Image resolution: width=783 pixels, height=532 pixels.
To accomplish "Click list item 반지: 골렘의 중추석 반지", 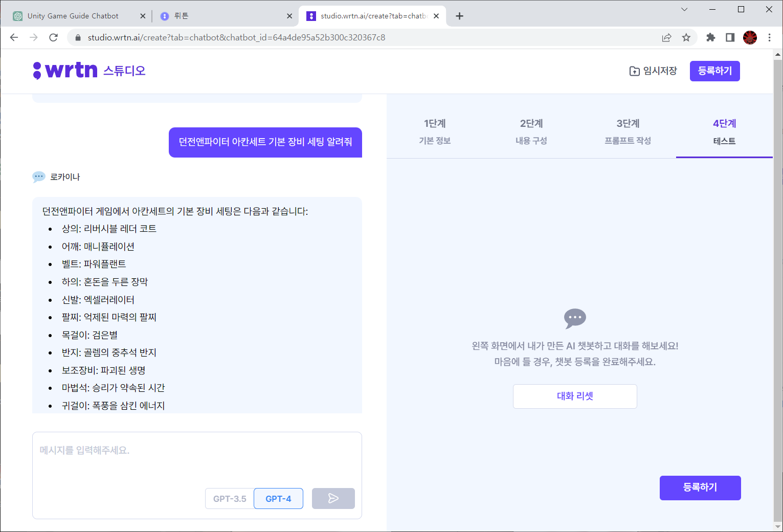I will point(109,352).
